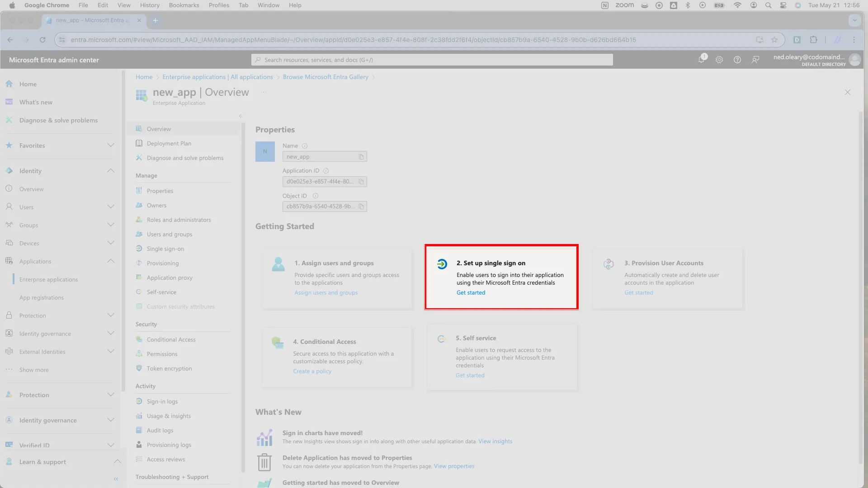Reload the page in Chrome
Image resolution: width=868 pixels, height=488 pixels.
[x=42, y=40]
